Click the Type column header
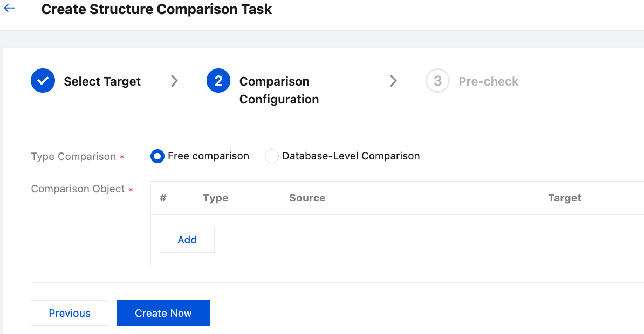The height and width of the screenshot is (334, 644). pyautogui.click(x=216, y=198)
